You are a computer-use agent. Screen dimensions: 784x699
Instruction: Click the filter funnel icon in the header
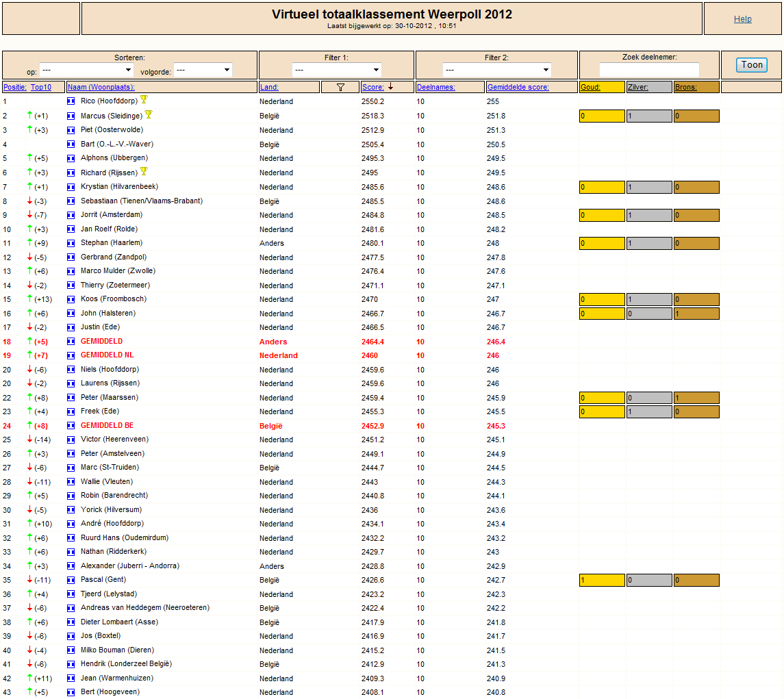340,87
